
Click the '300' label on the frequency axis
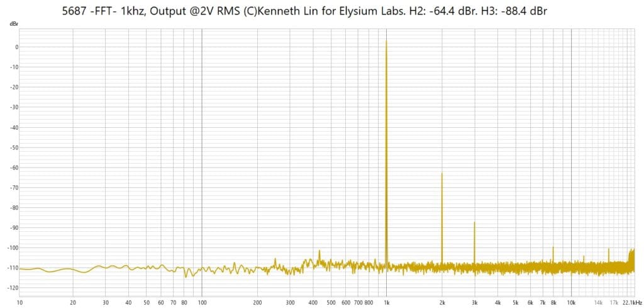[x=290, y=303]
